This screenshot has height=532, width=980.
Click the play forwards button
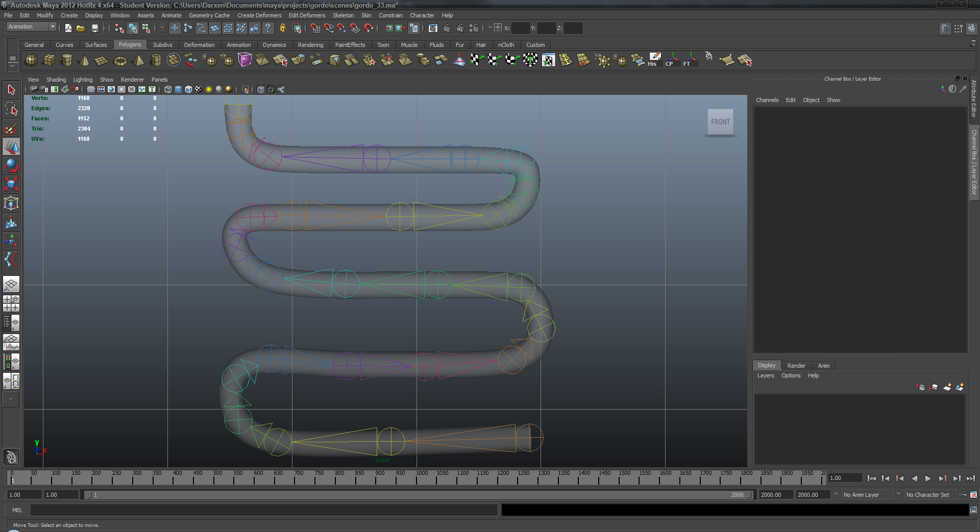(x=928, y=478)
